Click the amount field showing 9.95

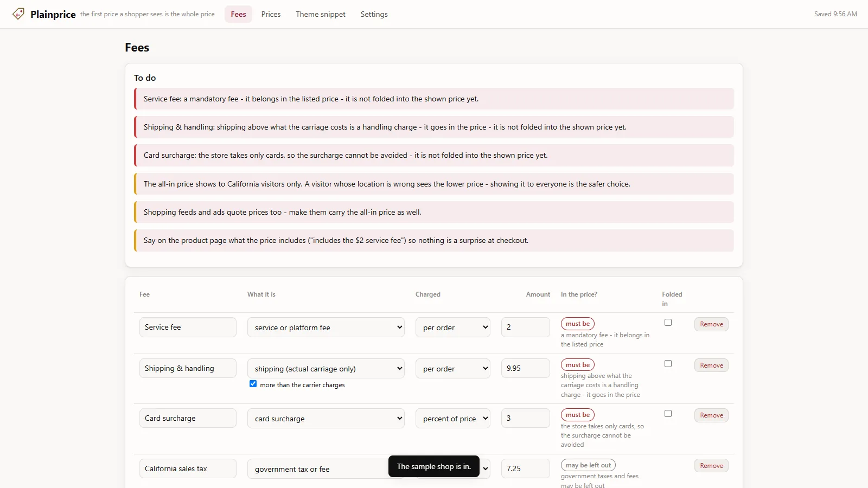click(x=526, y=368)
